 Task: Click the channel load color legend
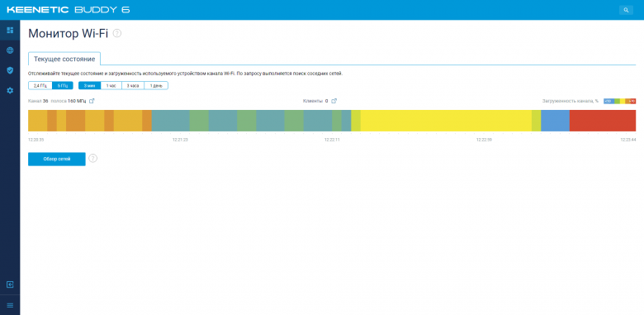619,101
